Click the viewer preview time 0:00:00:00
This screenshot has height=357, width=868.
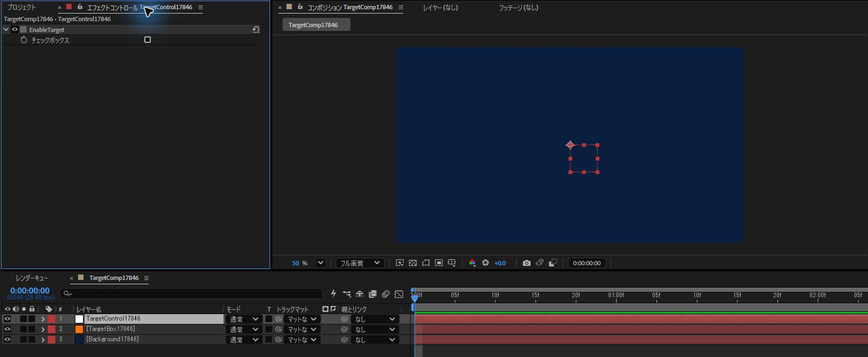point(587,263)
